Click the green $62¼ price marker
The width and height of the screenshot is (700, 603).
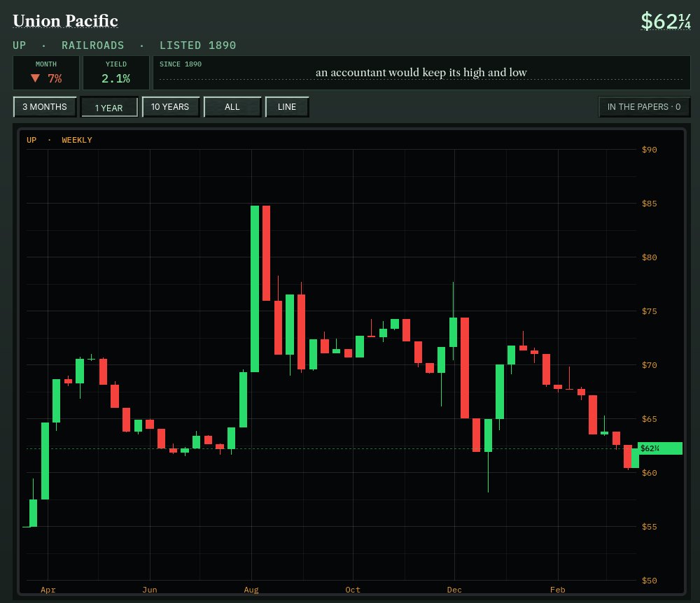[660, 448]
